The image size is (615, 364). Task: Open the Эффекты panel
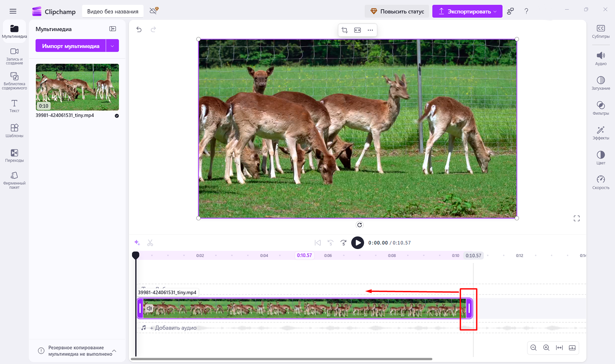601,132
